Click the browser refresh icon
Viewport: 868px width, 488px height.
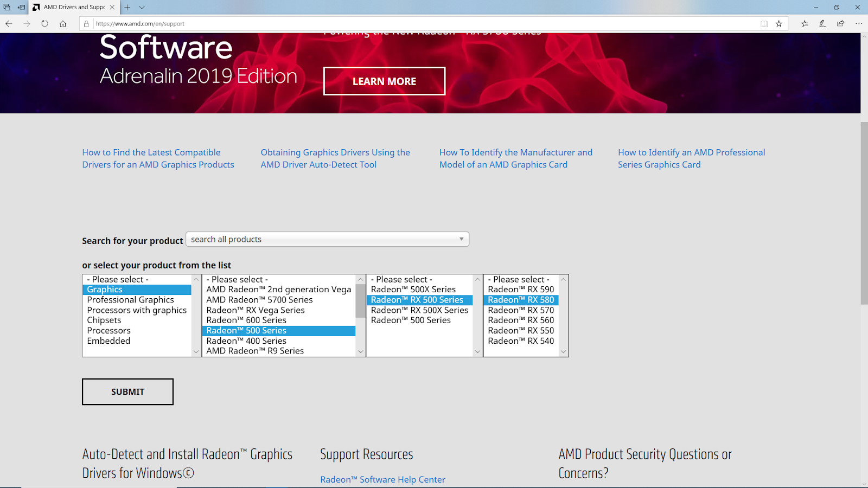[44, 24]
